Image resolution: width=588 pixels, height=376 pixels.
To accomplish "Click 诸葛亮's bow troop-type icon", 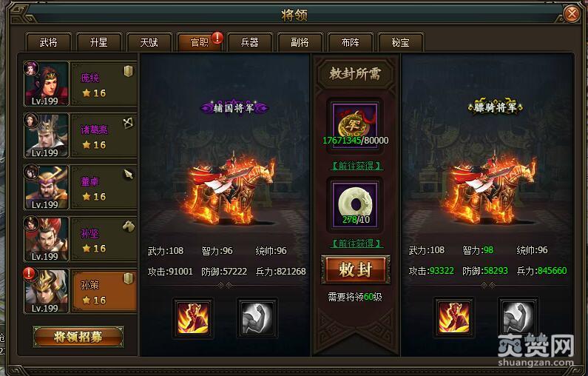I will [128, 122].
